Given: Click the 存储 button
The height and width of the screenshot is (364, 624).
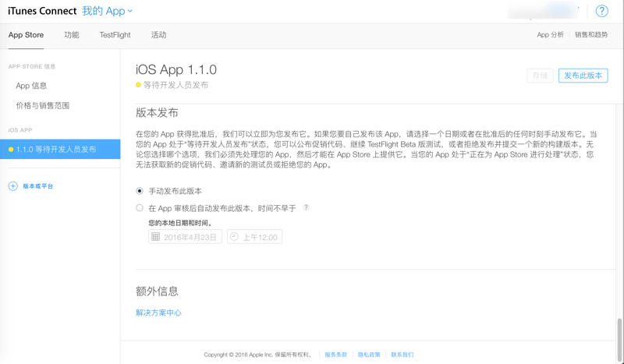Looking at the screenshot, I should (540, 76).
